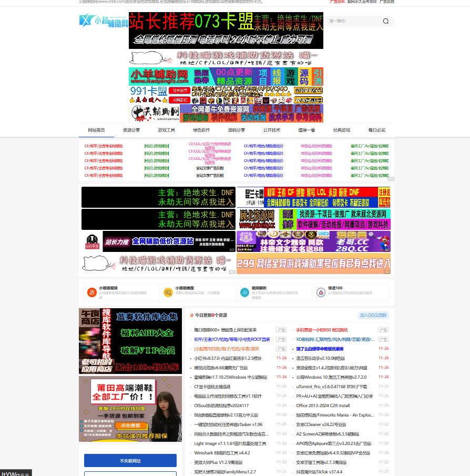Screen dimensions: 470x476
Task: Open the TikTok v37.4.4 post
Action: (x=319, y=472)
